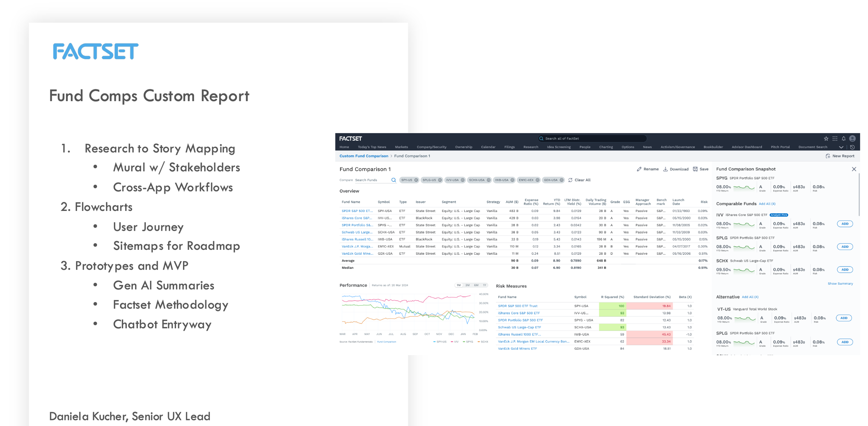Select the 1M performance range

coord(459,285)
